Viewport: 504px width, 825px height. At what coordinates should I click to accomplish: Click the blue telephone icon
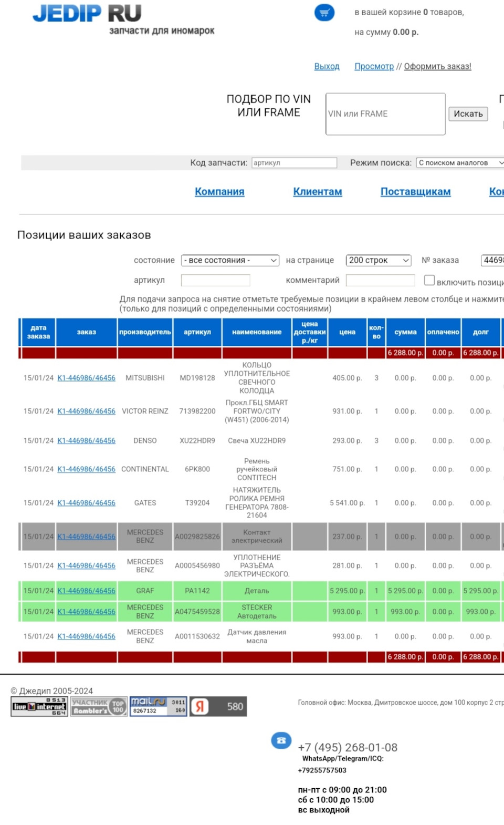(281, 740)
